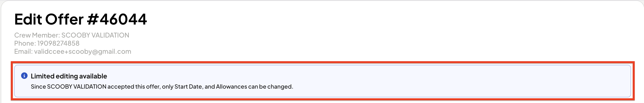Select phone number 19098274858
Screen dimensions: 644x103
point(58,43)
